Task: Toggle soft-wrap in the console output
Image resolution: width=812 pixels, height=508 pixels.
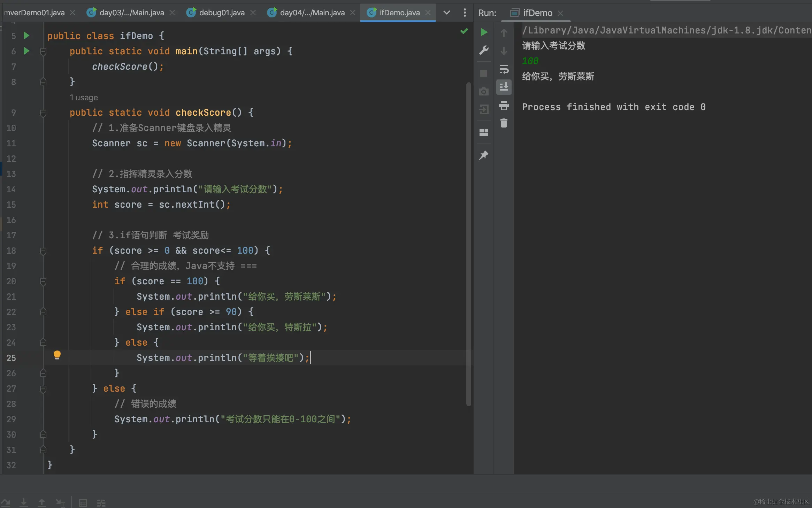Action: (x=504, y=69)
